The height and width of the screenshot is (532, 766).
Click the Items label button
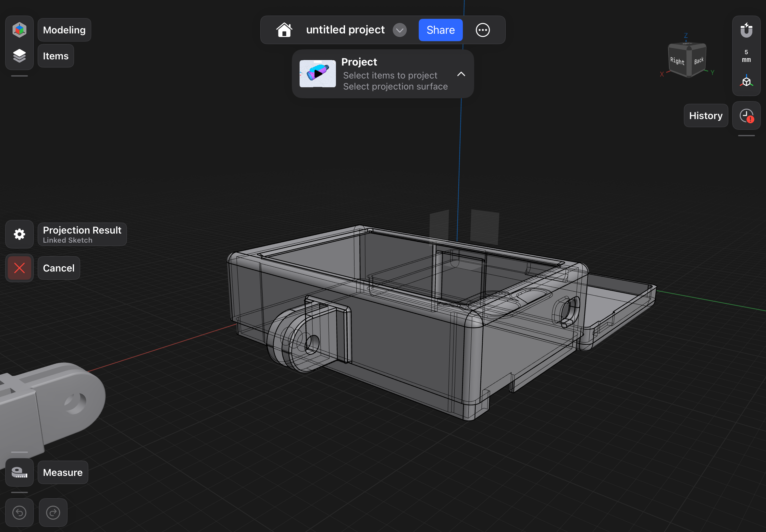pyautogui.click(x=56, y=56)
